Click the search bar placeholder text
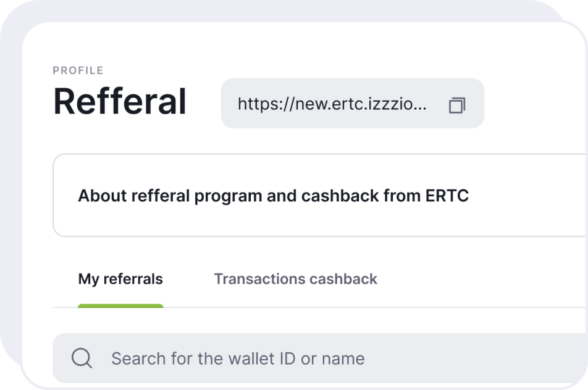 click(x=238, y=358)
